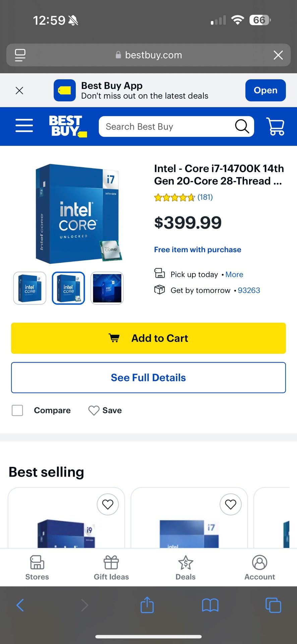
Task: Tap the heart icon on the i9 product card
Action: coord(108,504)
